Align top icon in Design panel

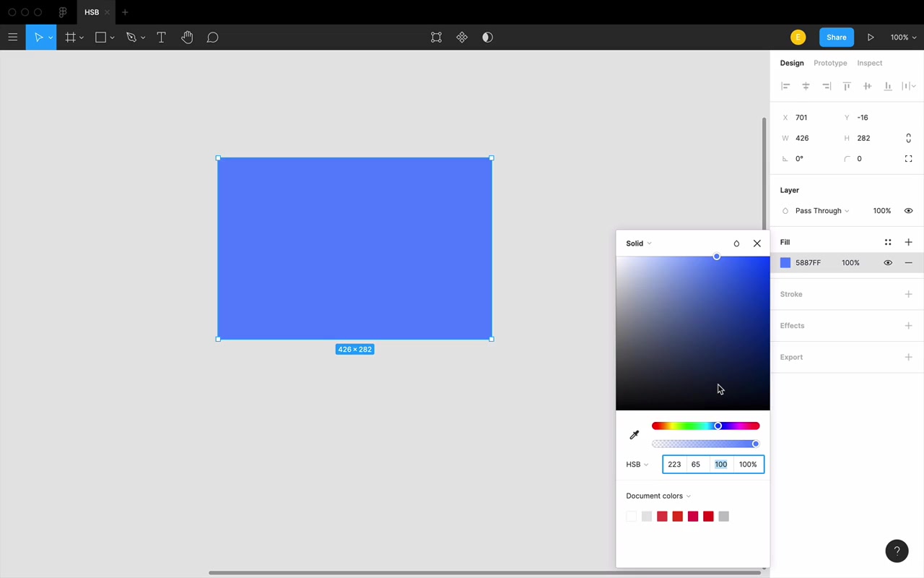click(847, 86)
